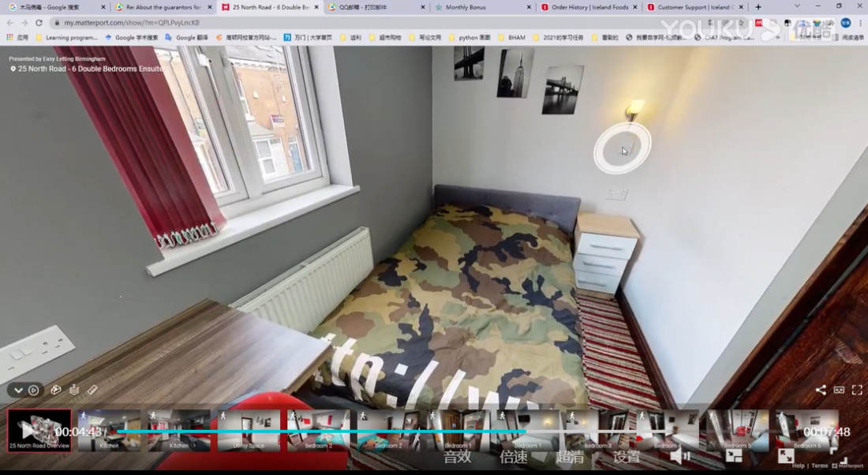Open the python 画图 bookmark folder
The image size is (868, 475).
[470, 38]
